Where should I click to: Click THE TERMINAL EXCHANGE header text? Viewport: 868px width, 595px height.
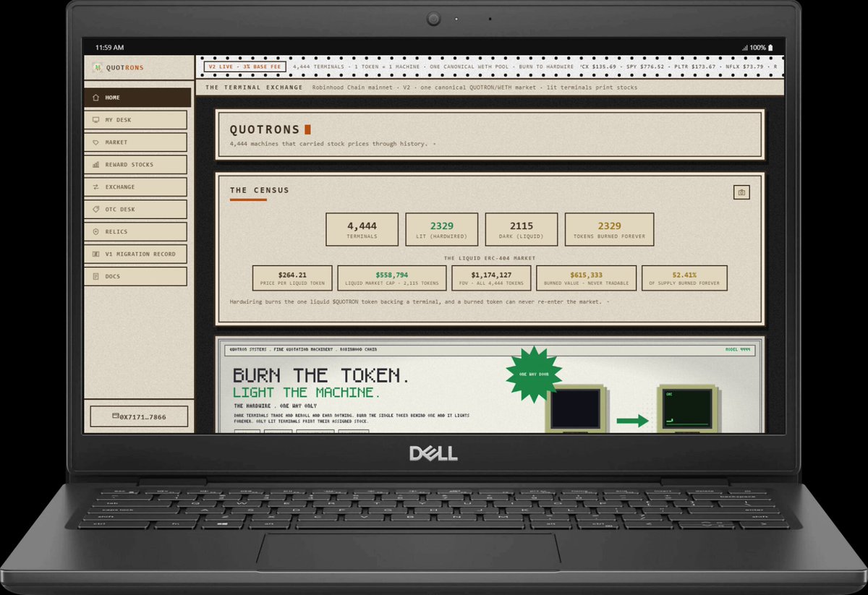click(254, 87)
